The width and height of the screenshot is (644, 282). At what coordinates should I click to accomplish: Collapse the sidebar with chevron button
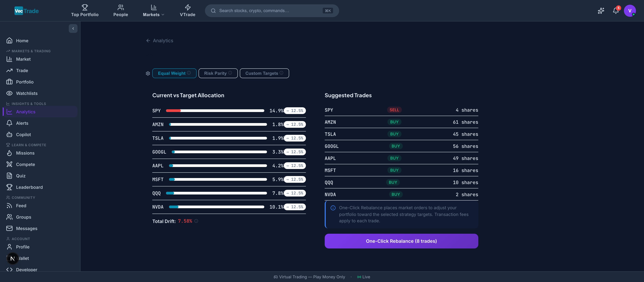[73, 29]
